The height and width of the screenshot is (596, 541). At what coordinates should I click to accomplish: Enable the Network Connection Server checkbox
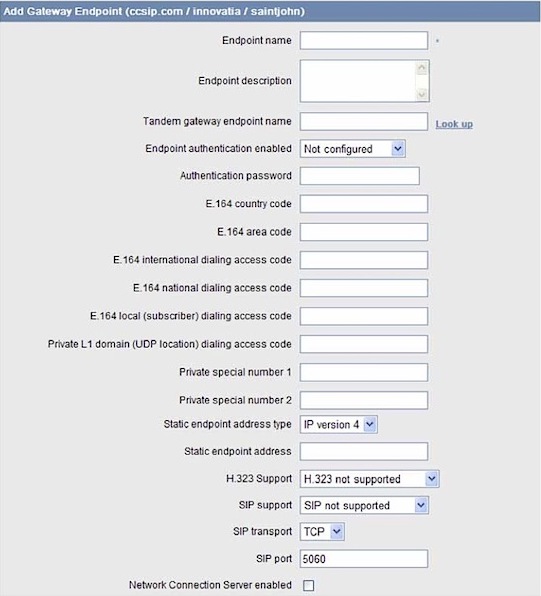[309, 585]
